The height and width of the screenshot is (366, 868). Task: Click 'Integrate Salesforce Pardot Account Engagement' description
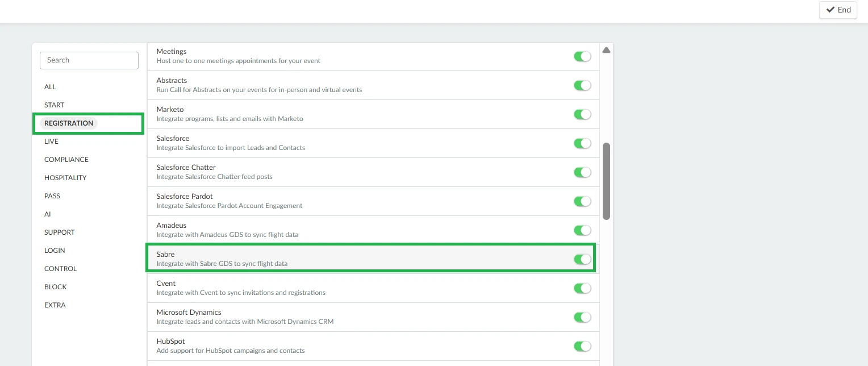pyautogui.click(x=229, y=206)
